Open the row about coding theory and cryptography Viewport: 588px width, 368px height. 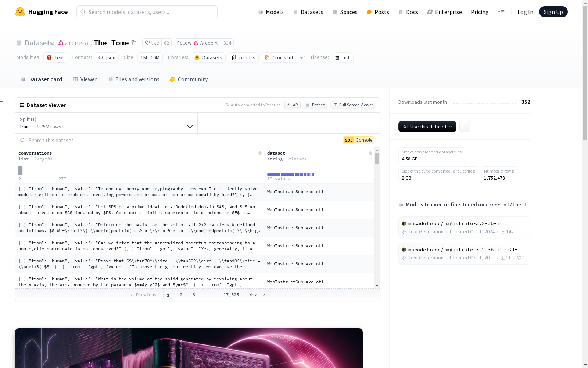(195, 192)
